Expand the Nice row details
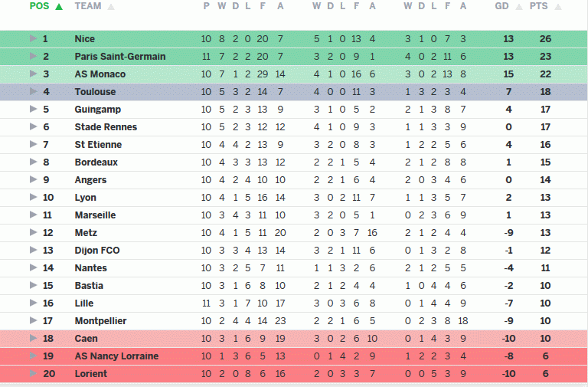Viewport: 588px width, 387px height. 33,38
